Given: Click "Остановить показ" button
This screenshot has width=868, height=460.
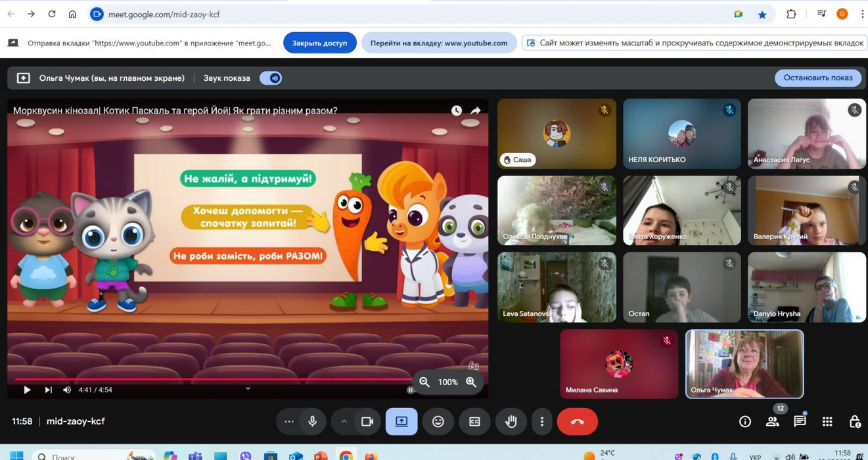Looking at the screenshot, I should 817,78.
